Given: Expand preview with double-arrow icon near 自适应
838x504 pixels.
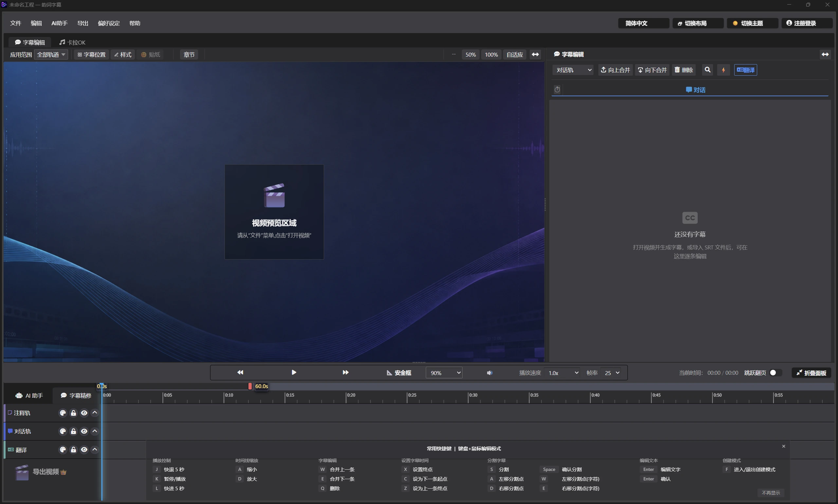Looking at the screenshot, I should (535, 55).
